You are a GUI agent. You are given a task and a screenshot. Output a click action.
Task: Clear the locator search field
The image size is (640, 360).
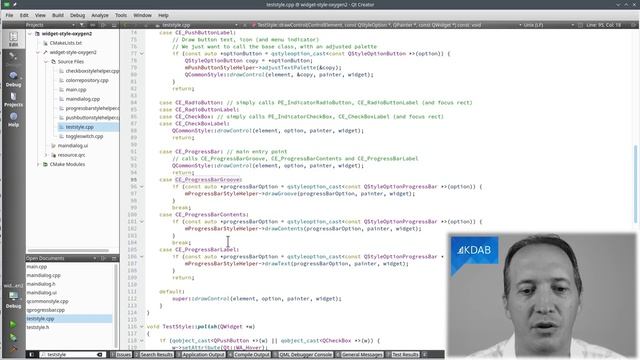100,355
